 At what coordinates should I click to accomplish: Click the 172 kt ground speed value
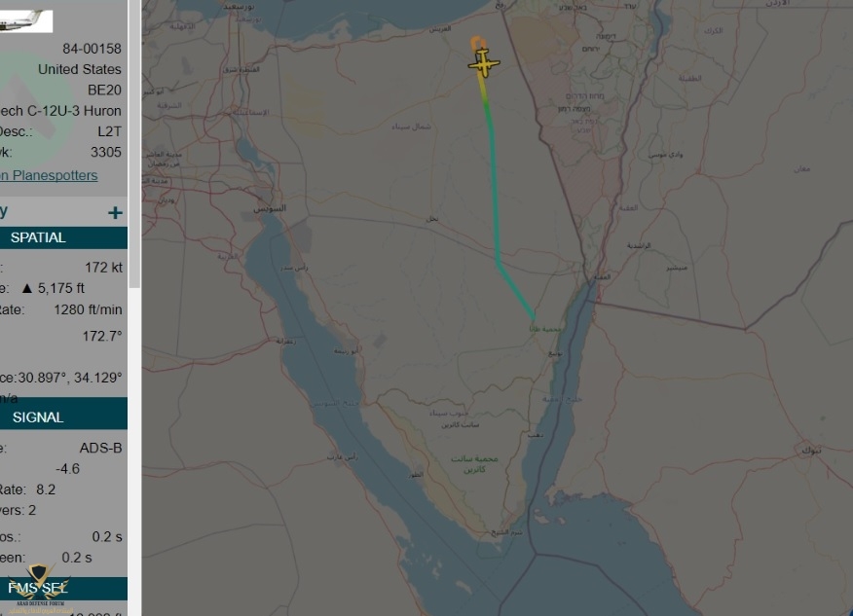(x=103, y=267)
